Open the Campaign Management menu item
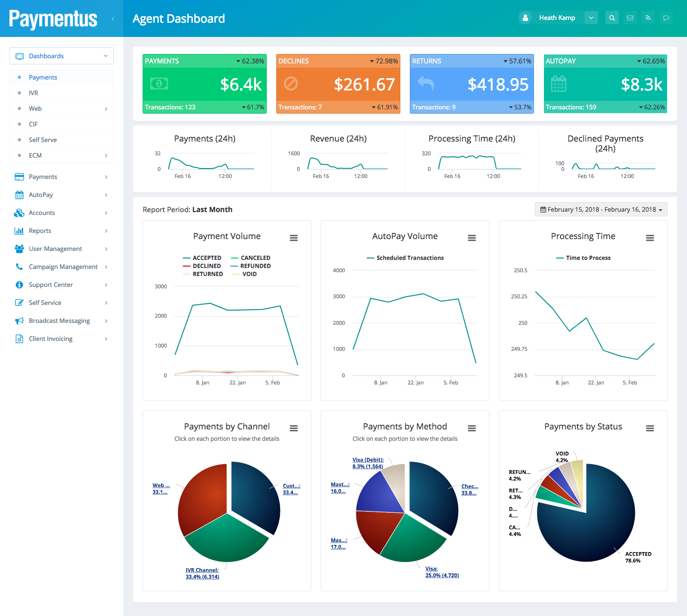 pyautogui.click(x=63, y=267)
